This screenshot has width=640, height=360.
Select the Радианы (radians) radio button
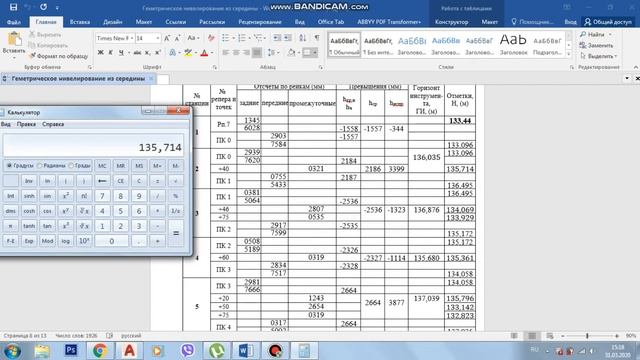[40, 166]
